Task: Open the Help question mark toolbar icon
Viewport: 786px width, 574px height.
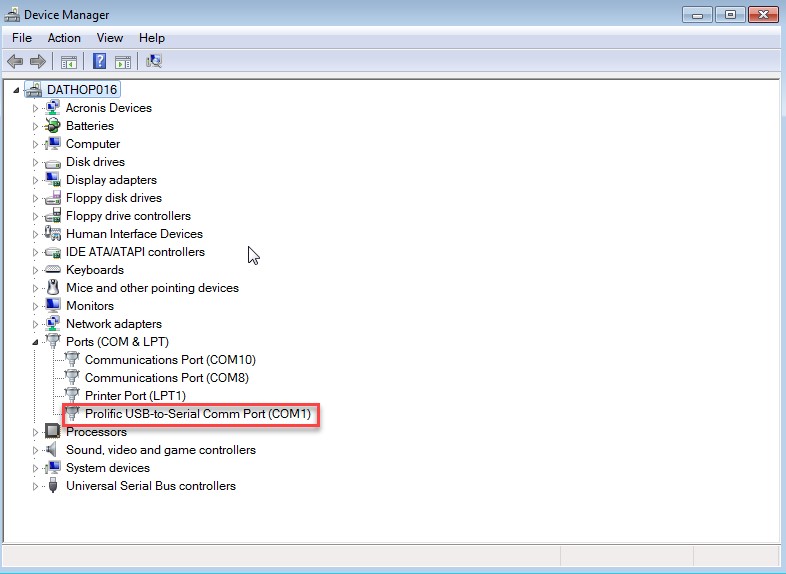Action: pyautogui.click(x=100, y=61)
